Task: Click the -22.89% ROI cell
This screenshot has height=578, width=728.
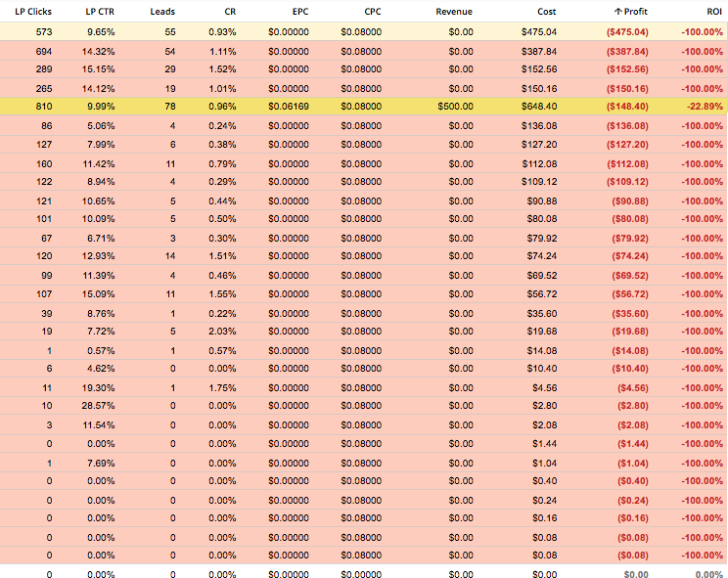Action: click(705, 107)
